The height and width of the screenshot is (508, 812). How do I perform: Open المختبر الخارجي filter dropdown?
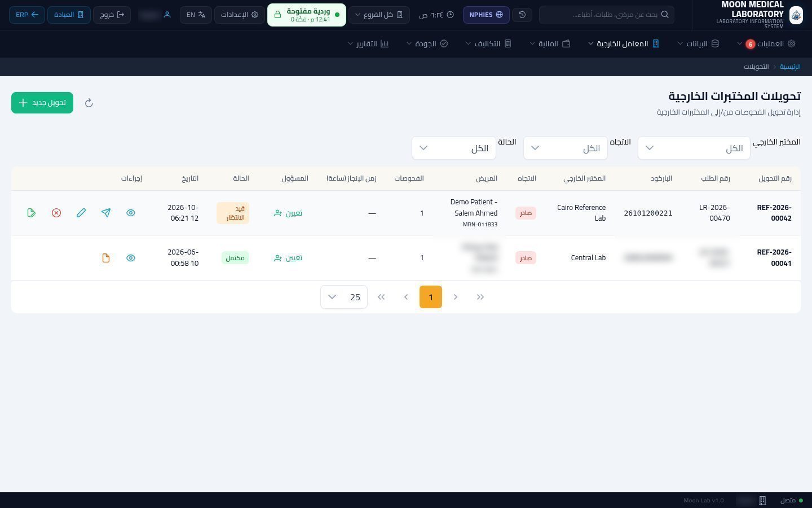pos(694,148)
